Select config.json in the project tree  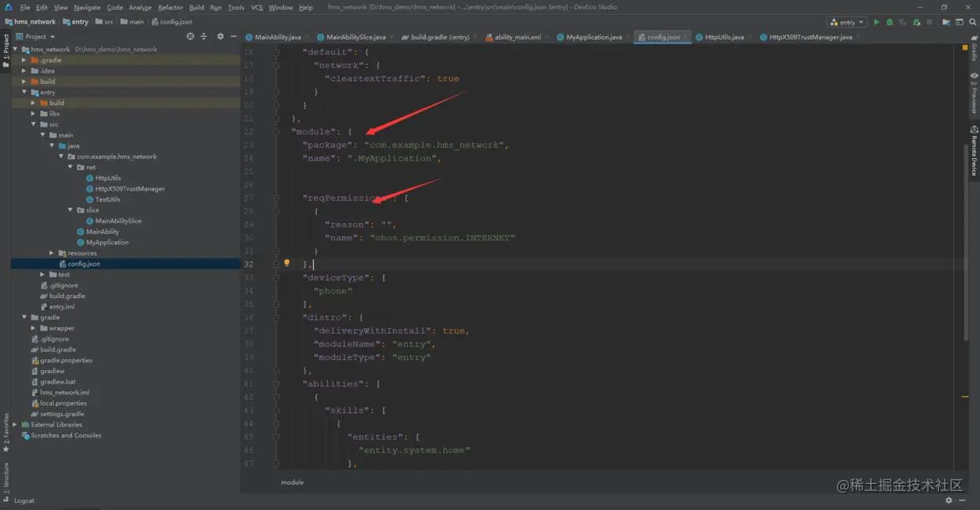pos(84,263)
